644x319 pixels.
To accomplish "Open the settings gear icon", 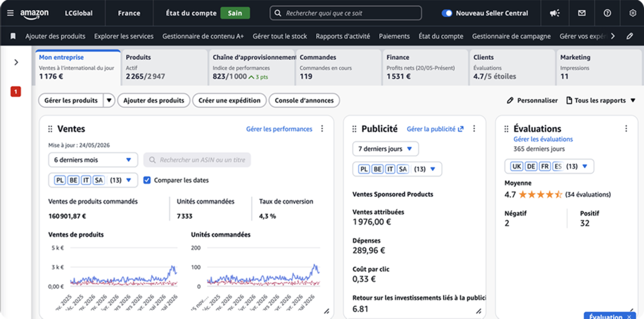I will tap(633, 13).
